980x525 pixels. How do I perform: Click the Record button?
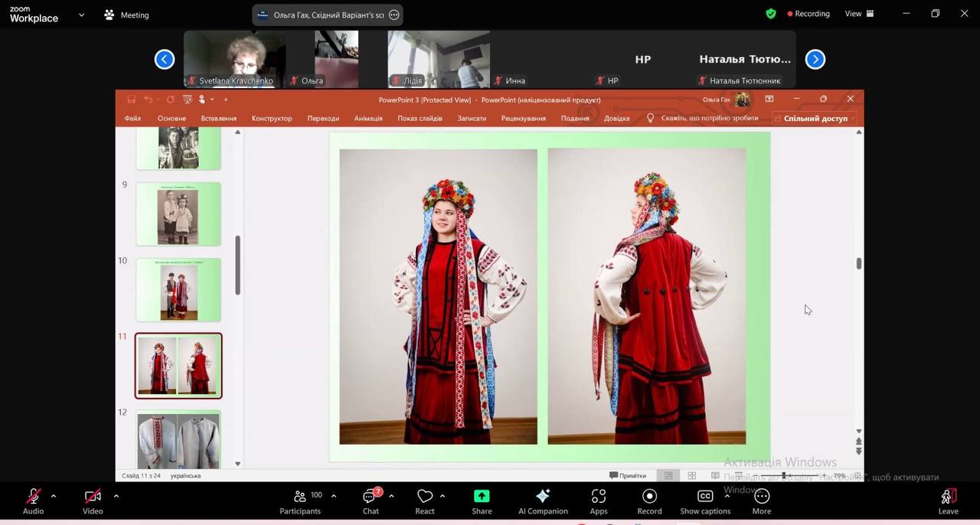[649, 501]
